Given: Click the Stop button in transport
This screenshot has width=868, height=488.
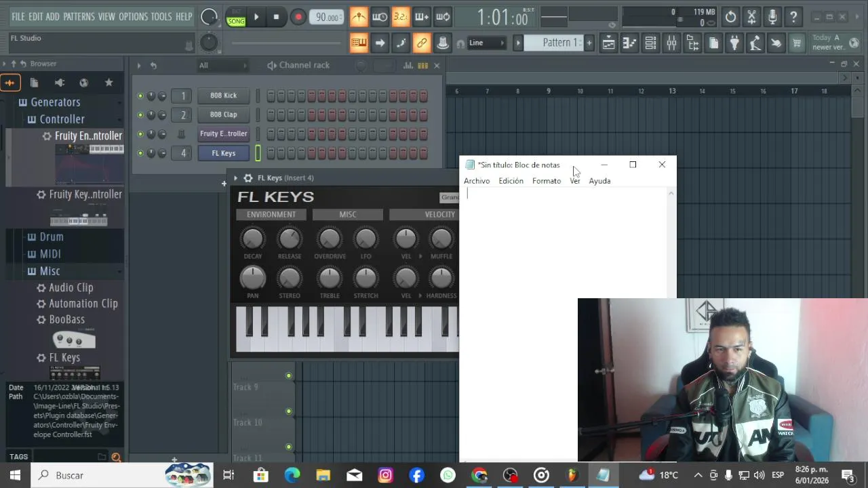Looking at the screenshot, I should [x=276, y=17].
